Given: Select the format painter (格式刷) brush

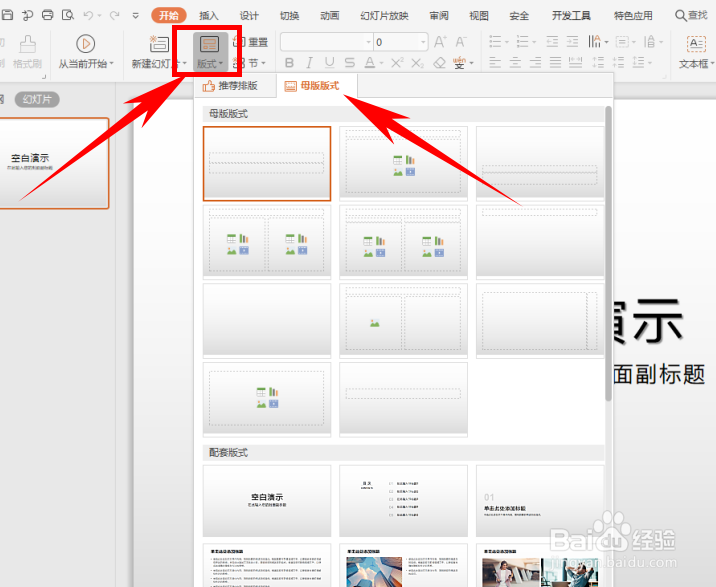Looking at the screenshot, I should point(27,45).
